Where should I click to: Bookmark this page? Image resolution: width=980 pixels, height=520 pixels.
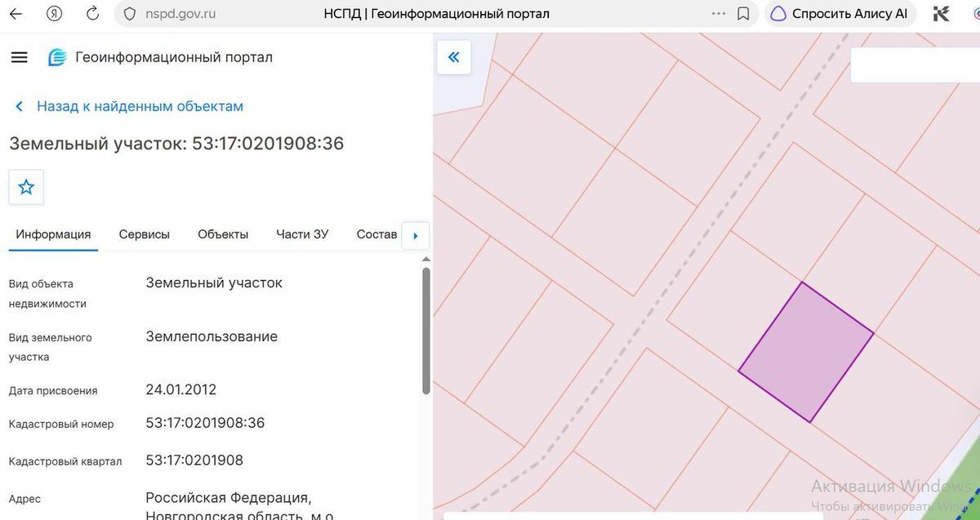[743, 14]
